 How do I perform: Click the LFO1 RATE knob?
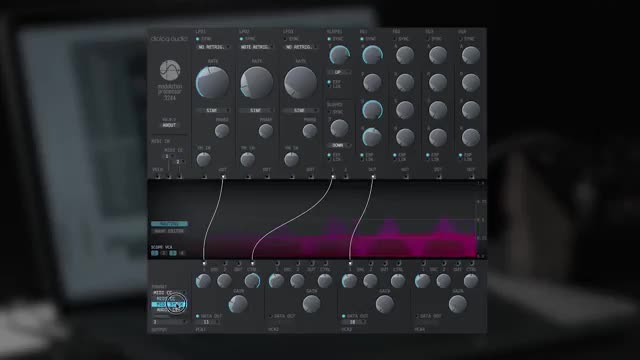[x=212, y=82]
